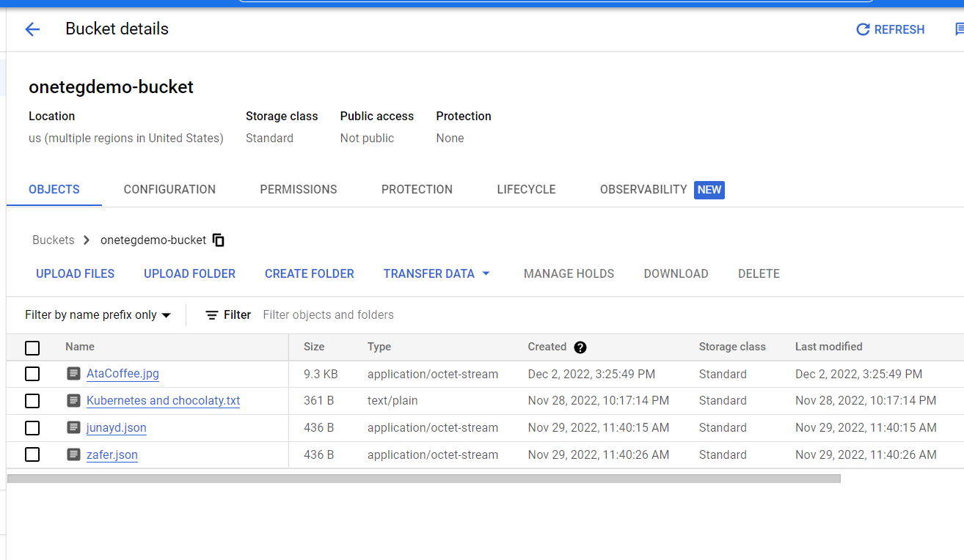Click the help icon next to Created
The height and width of the screenshot is (560, 964).
580,347
